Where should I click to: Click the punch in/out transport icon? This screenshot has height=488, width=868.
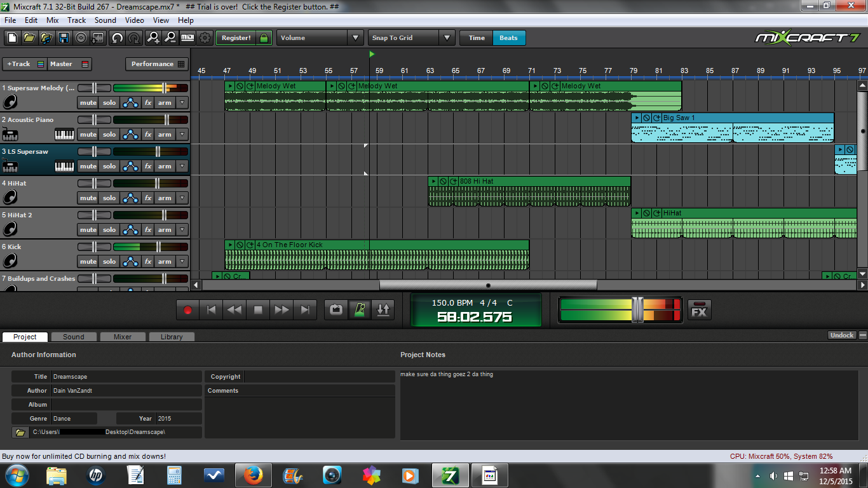tap(383, 309)
